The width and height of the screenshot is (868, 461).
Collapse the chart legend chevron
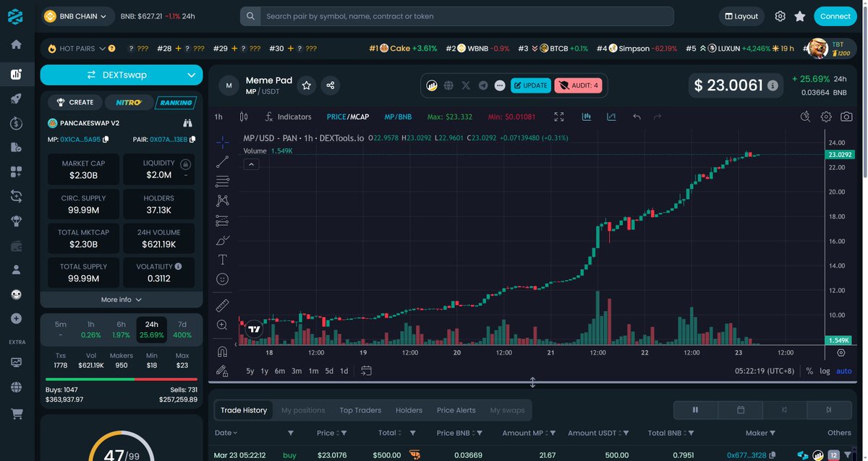pos(250,164)
